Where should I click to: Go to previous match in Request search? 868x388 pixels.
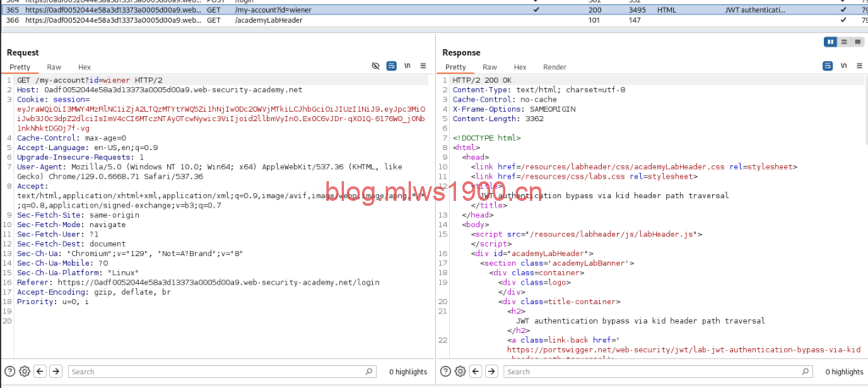click(40, 371)
